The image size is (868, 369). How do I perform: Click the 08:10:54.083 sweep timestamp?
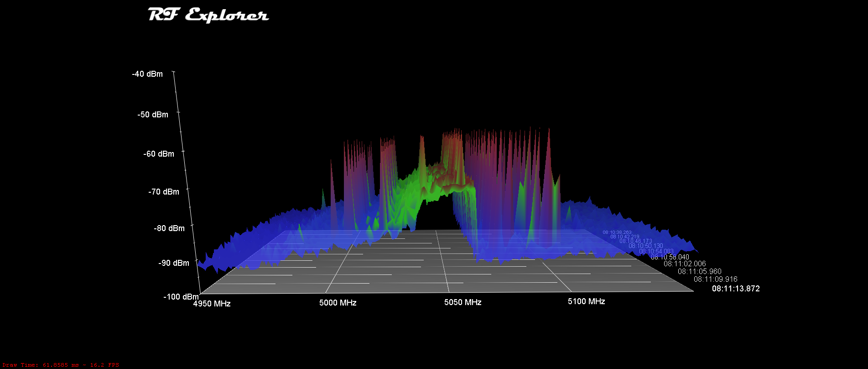pyautogui.click(x=656, y=251)
